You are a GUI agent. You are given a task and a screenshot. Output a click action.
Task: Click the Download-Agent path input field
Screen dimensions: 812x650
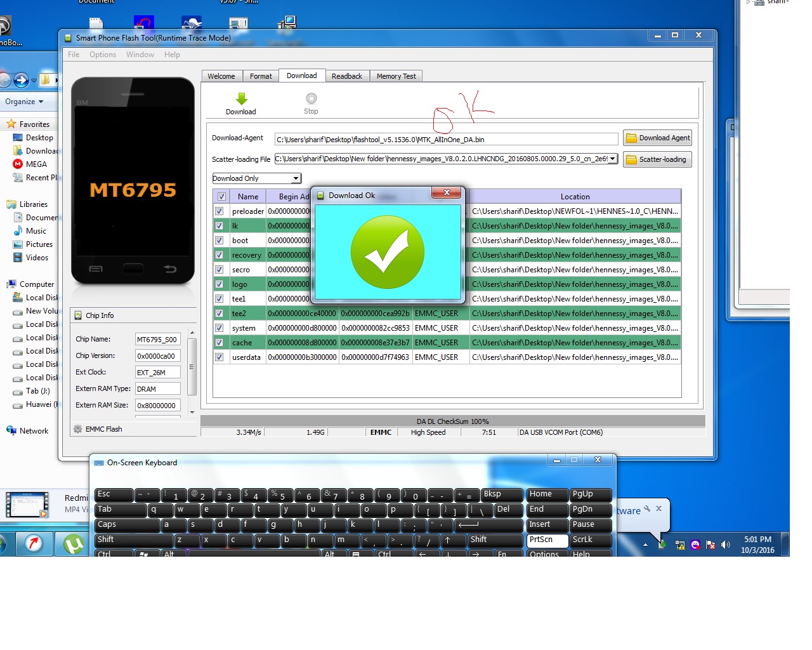click(x=446, y=140)
